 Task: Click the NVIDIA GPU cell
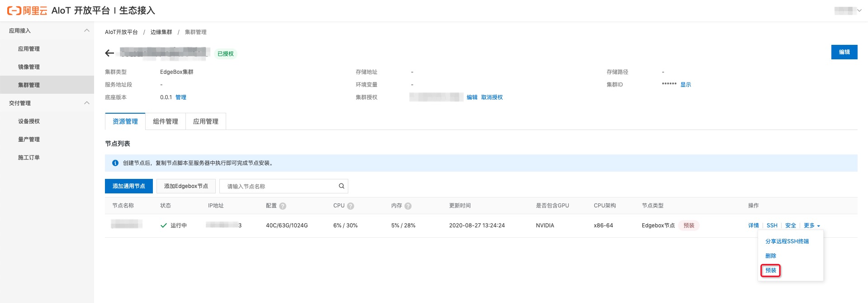tap(545, 226)
